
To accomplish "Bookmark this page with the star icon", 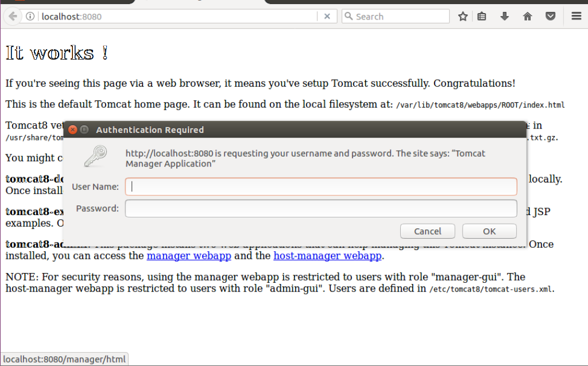I will point(463,17).
